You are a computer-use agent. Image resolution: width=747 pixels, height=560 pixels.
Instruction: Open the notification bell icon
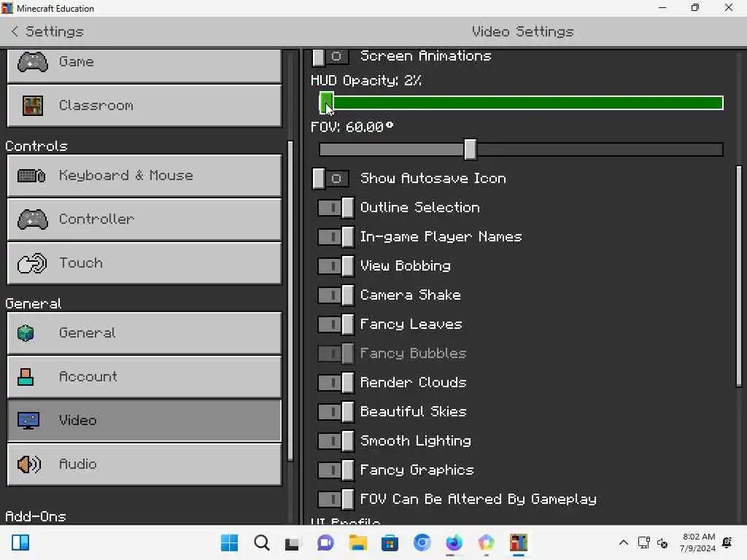coord(727,542)
